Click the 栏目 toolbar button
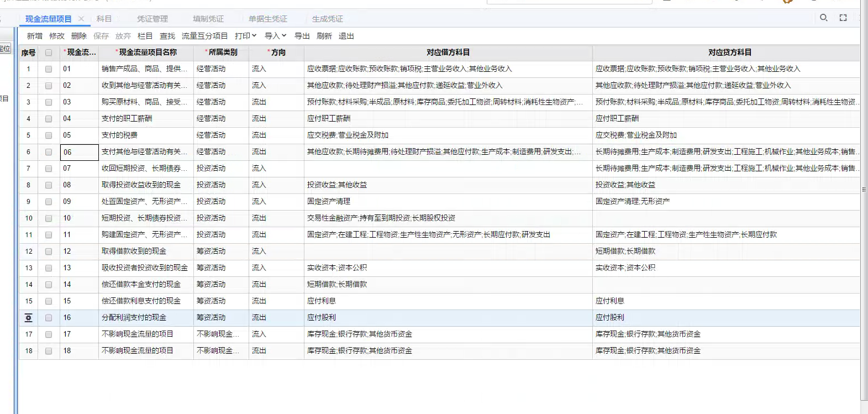Screen dimensions: 868x414 click(x=145, y=36)
